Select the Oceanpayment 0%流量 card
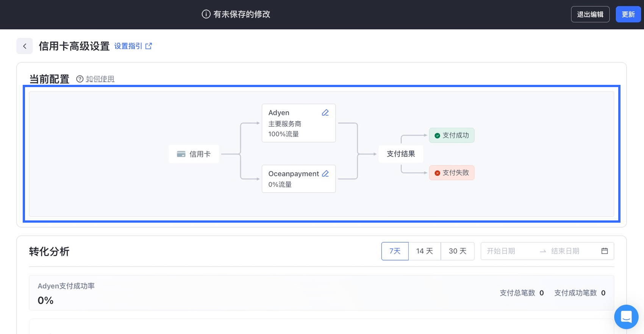Image resolution: width=644 pixels, height=334 pixels. tap(299, 179)
